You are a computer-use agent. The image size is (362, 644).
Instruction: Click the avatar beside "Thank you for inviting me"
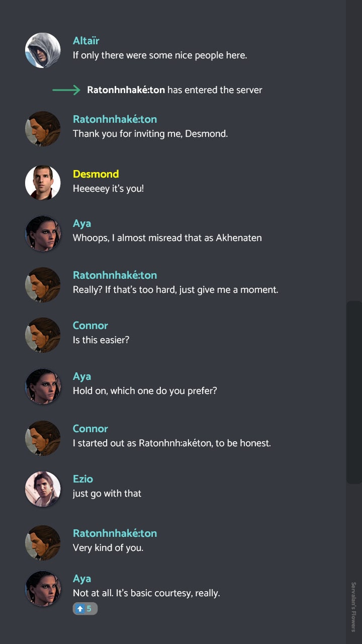click(x=43, y=129)
